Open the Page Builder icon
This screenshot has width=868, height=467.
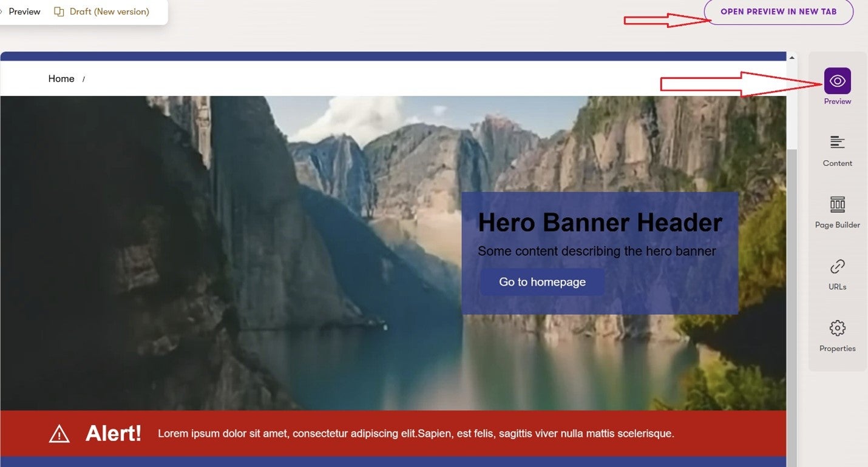point(837,204)
